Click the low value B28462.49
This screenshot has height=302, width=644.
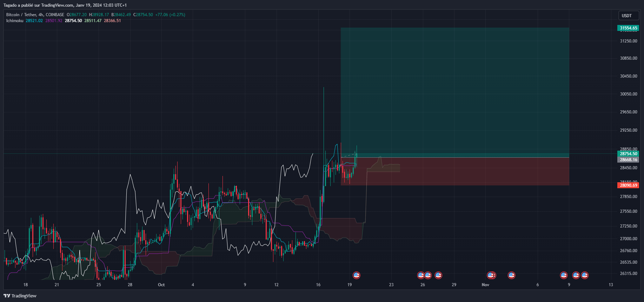(x=121, y=15)
